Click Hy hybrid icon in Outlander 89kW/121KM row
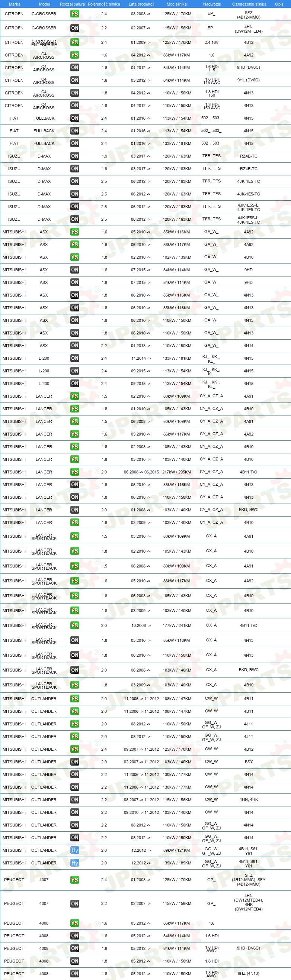 click(75, 850)
